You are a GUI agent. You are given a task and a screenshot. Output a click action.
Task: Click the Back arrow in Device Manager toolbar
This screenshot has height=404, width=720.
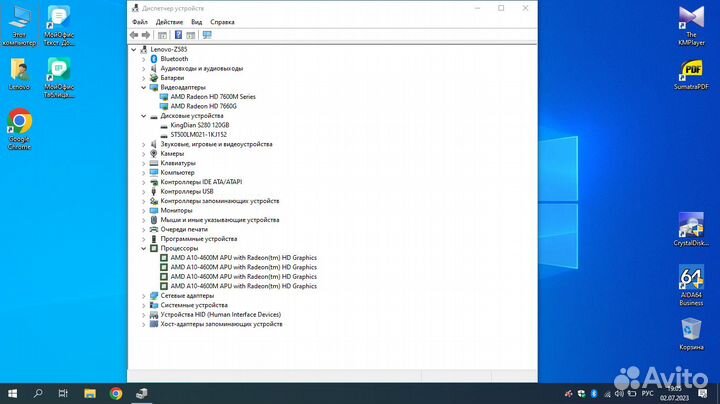tap(134, 35)
